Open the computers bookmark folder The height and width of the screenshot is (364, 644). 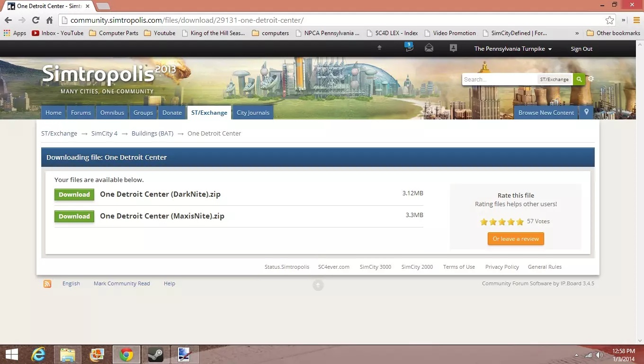point(270,33)
